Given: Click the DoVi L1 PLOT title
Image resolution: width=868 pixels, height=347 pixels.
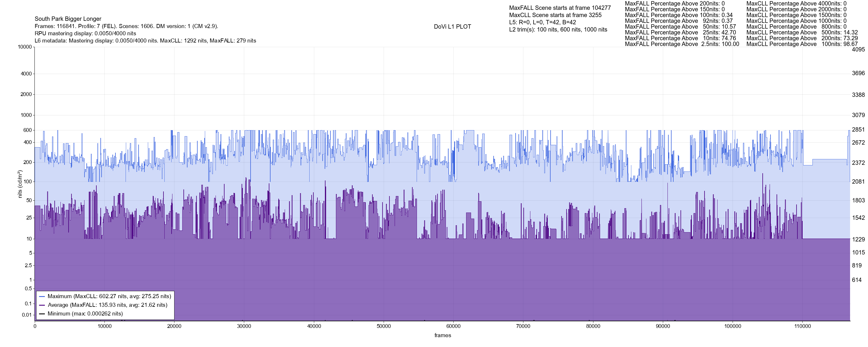Looking at the screenshot, I should pyautogui.click(x=452, y=27).
